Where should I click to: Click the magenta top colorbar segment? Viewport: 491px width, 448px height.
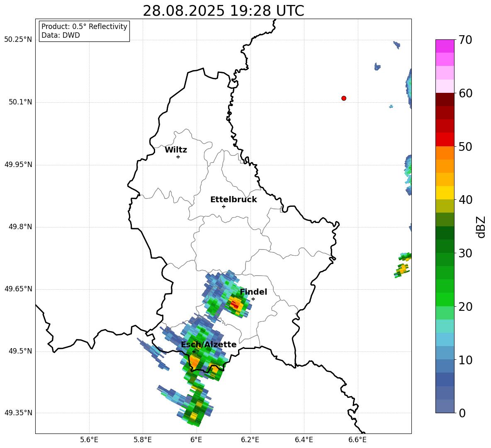click(x=445, y=46)
